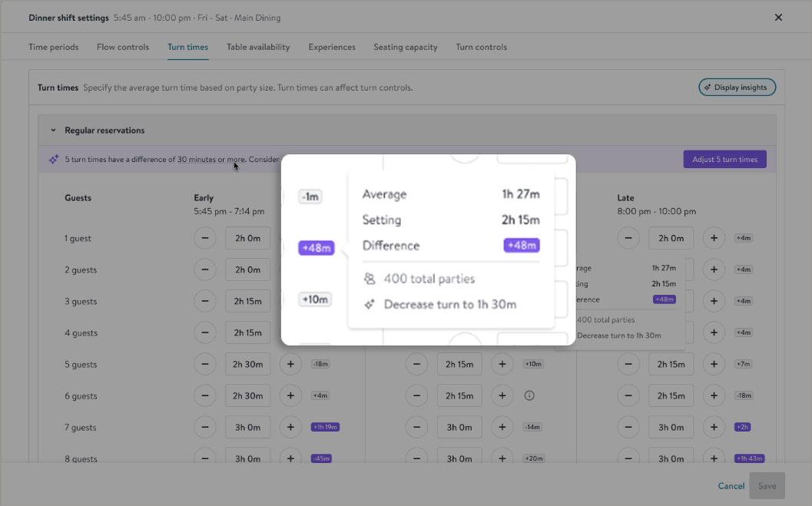Screen dimensions: 812x506
Task: Decrease middle period turn time for 7 guests
Action: (x=417, y=428)
